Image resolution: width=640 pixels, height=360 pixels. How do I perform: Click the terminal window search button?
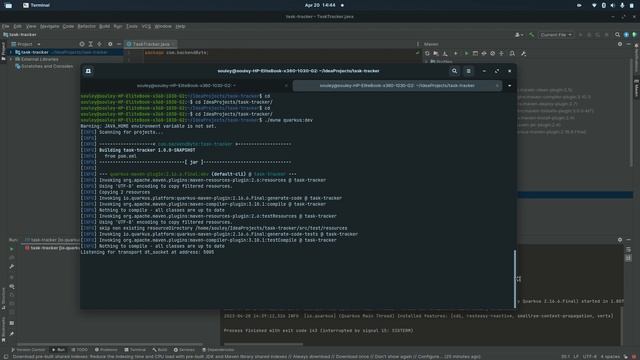(454, 71)
